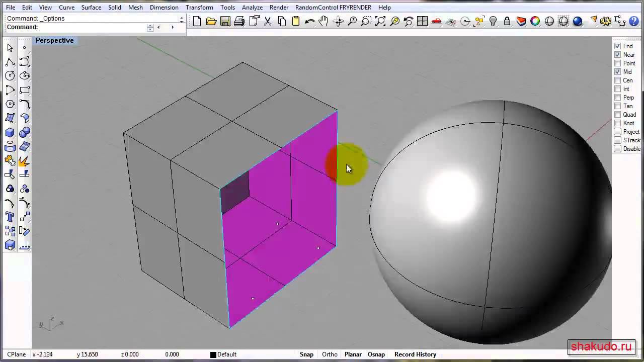Toggle Ortho mode in status bar

point(330,354)
